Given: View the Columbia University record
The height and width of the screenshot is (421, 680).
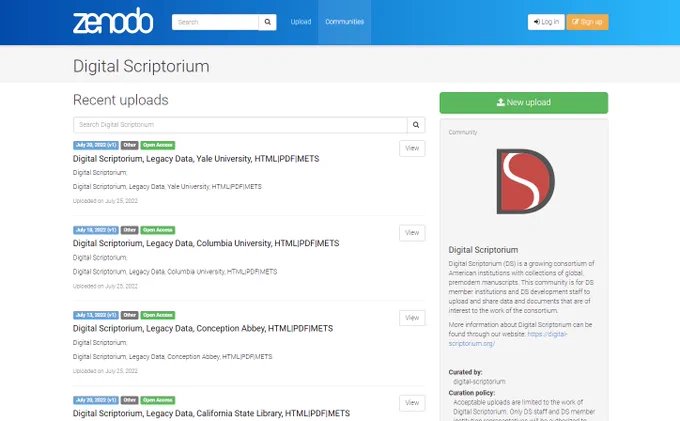Looking at the screenshot, I should pyautogui.click(x=412, y=233).
